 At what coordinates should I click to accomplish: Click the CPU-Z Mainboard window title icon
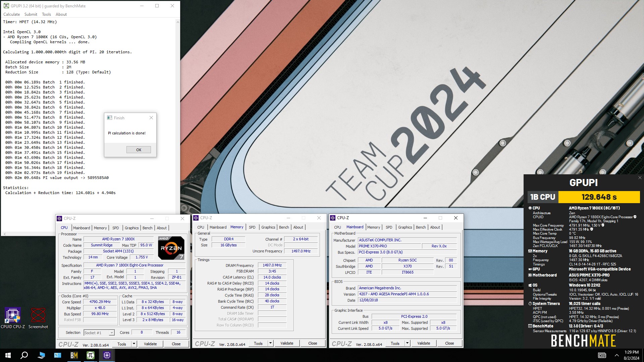point(333,218)
